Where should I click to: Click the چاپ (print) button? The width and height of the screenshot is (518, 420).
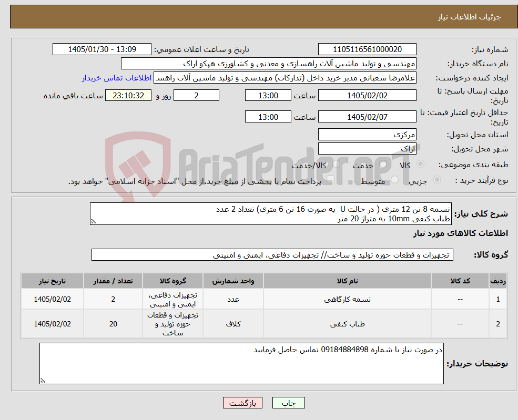pyautogui.click(x=288, y=403)
